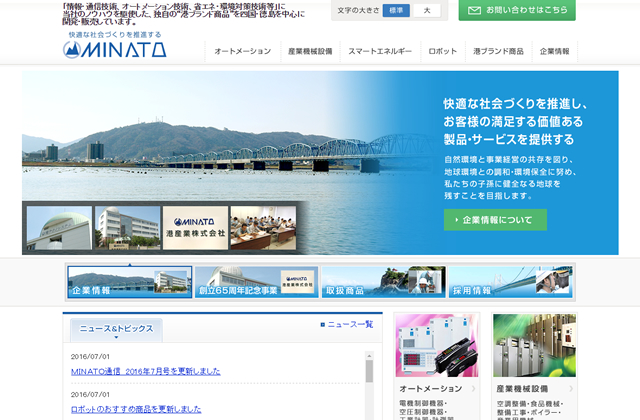640x420 pixels.
Task: Click the 産業機械設備 card heading
Action: [x=522, y=389]
